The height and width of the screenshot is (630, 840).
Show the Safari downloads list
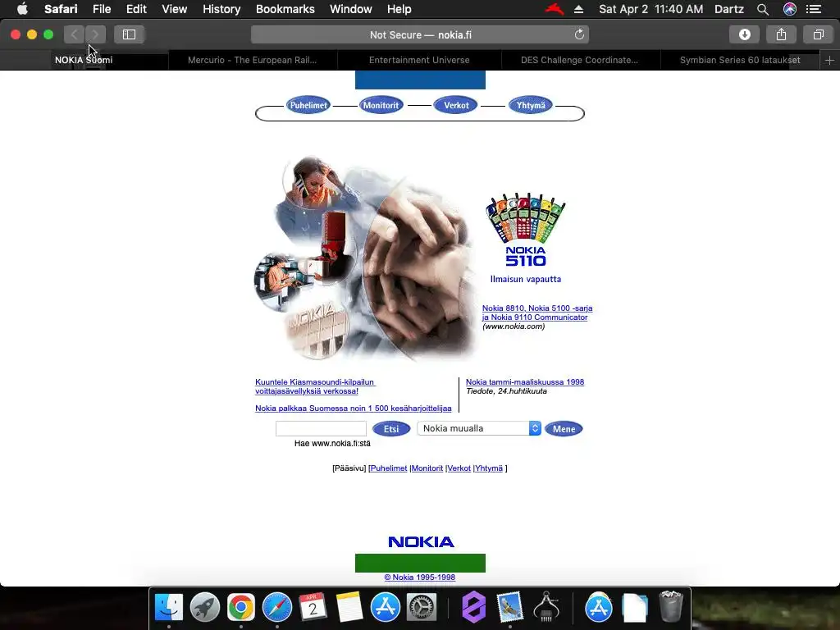(744, 34)
